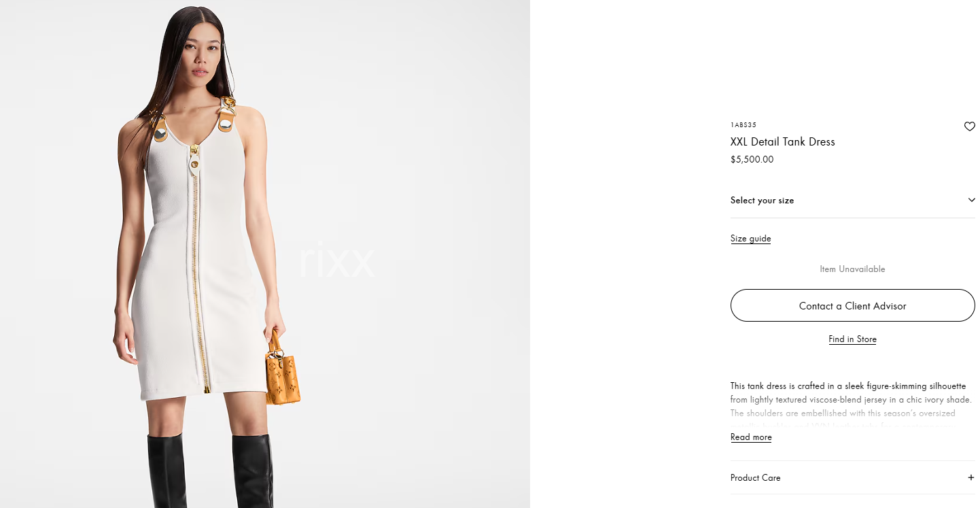Click Contact a Client Advisor button

click(852, 305)
